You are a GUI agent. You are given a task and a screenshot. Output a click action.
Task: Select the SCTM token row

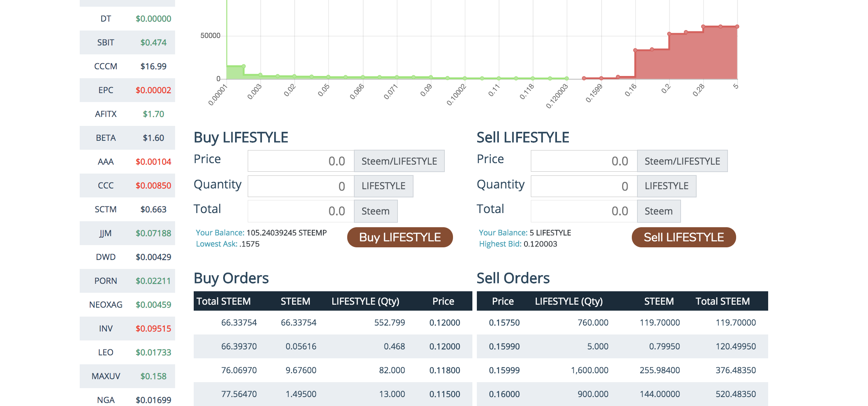coord(127,209)
